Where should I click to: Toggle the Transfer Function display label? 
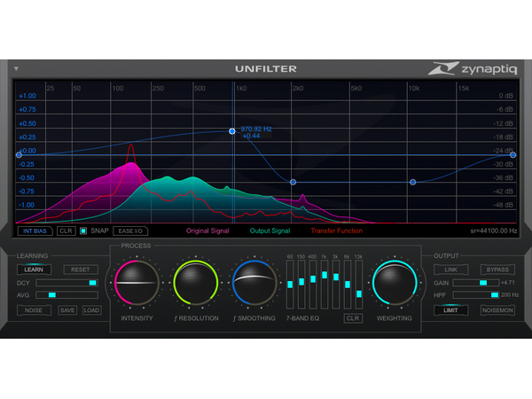pyautogui.click(x=337, y=231)
